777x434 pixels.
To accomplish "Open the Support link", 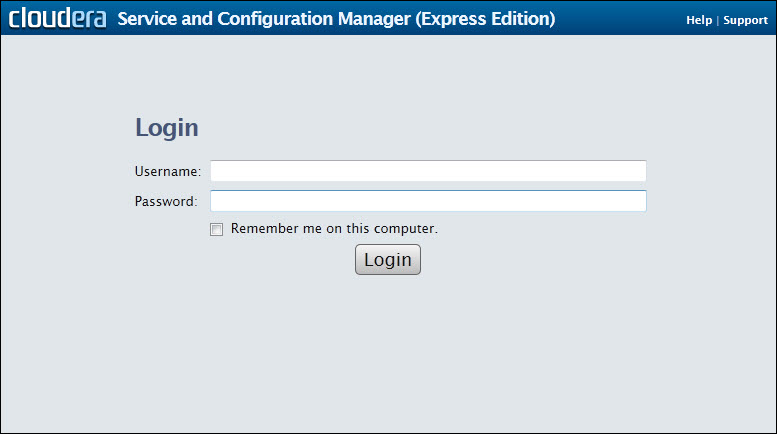I will (745, 20).
